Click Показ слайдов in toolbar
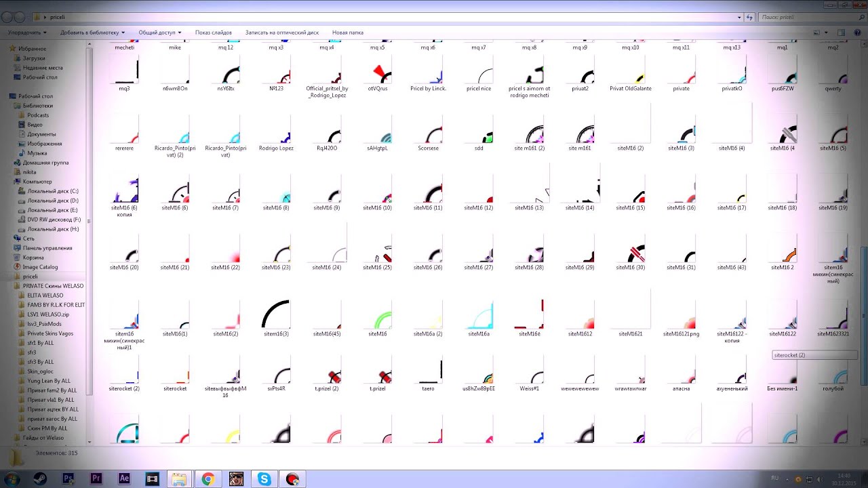Viewport: 868px width, 488px height. tap(214, 33)
